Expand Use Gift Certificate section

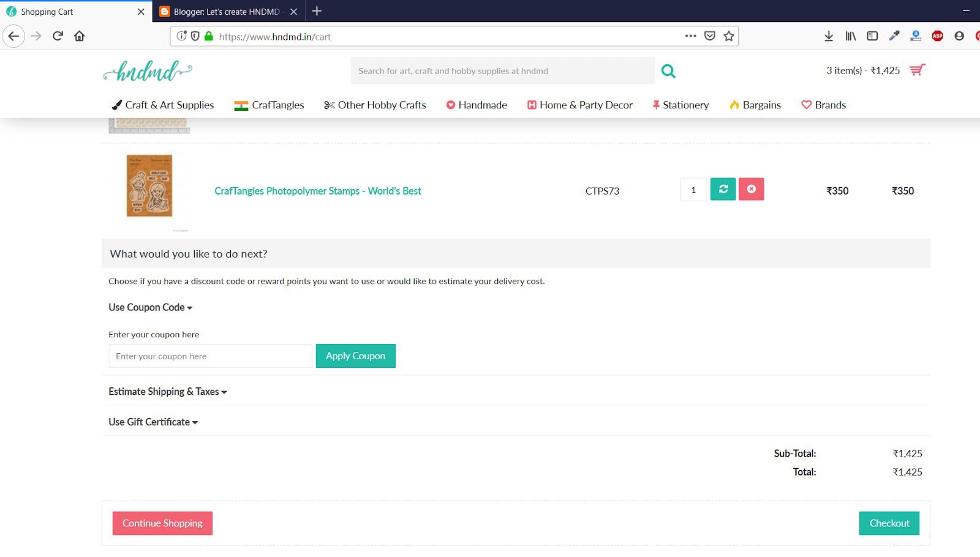(153, 422)
